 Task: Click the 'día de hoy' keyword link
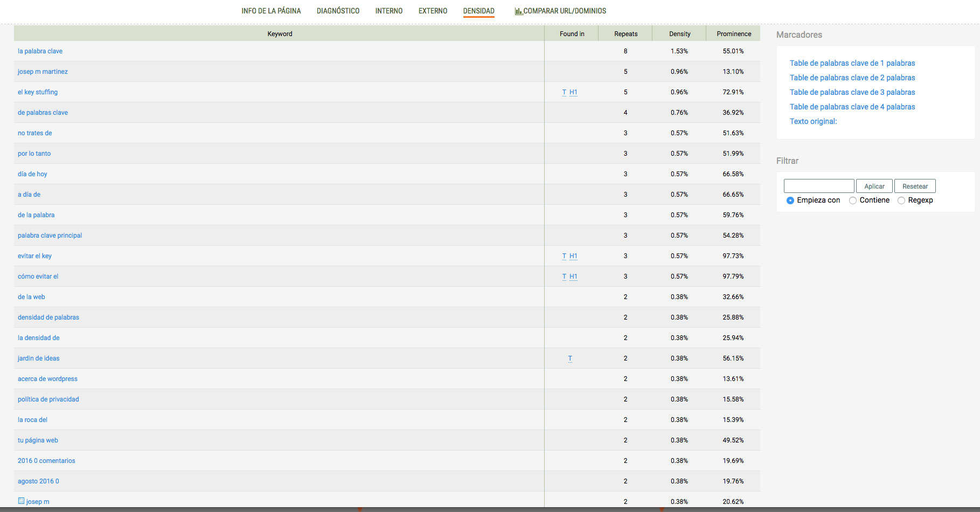(32, 174)
